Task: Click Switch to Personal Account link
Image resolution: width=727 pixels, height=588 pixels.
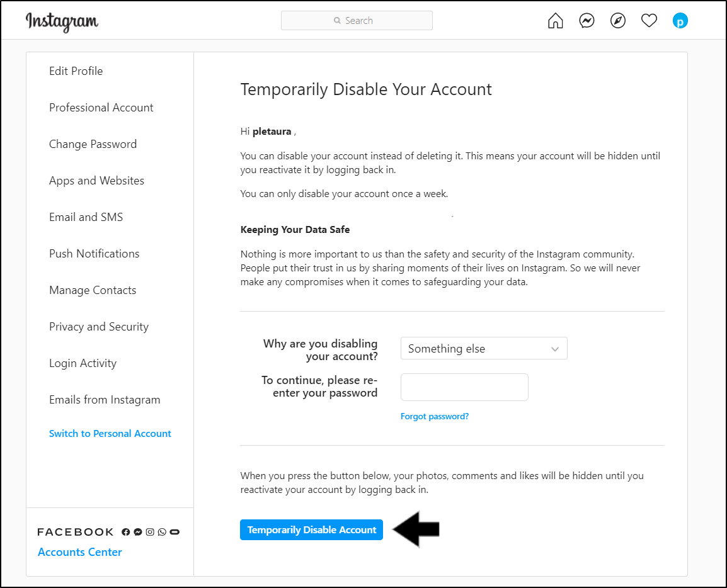Action: [x=110, y=434]
